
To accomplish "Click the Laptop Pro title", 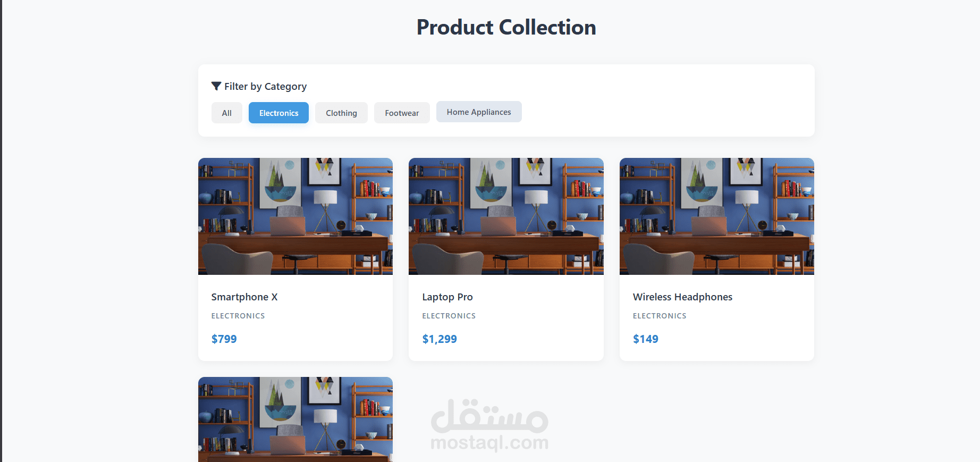I will click(x=447, y=297).
